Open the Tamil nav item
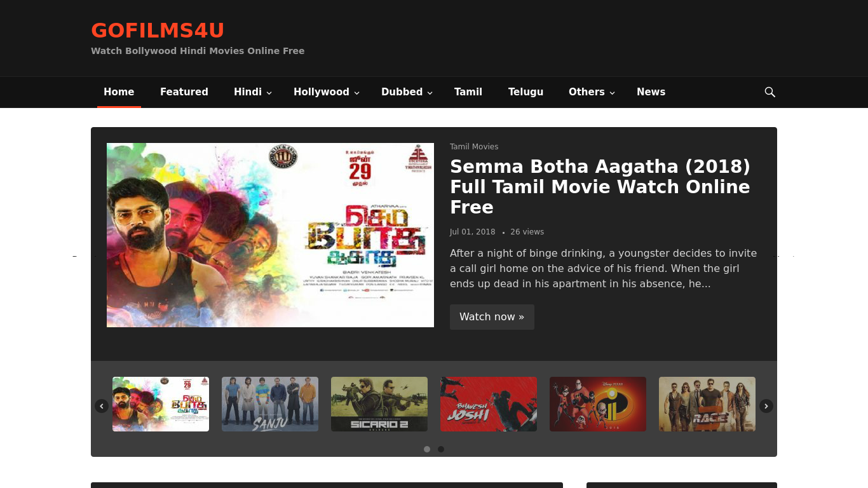This screenshot has width=868, height=488. point(468,92)
